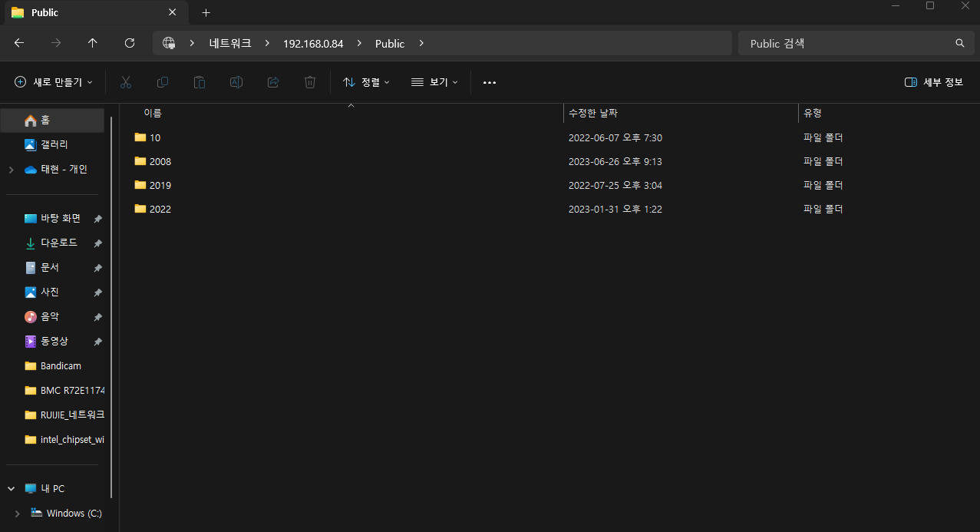Toggle the pin on 사진 shortcut
This screenshot has width=980, height=532.
click(x=97, y=292)
